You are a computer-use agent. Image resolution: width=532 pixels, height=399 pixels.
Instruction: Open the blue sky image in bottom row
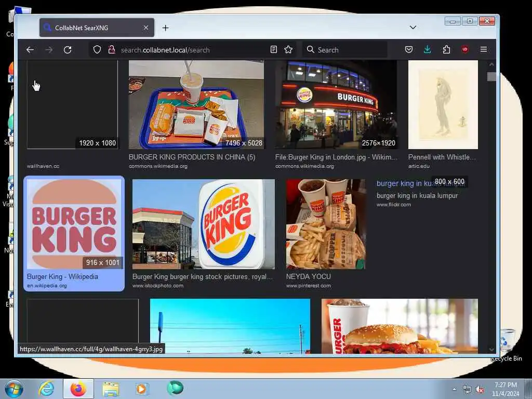tap(230, 326)
